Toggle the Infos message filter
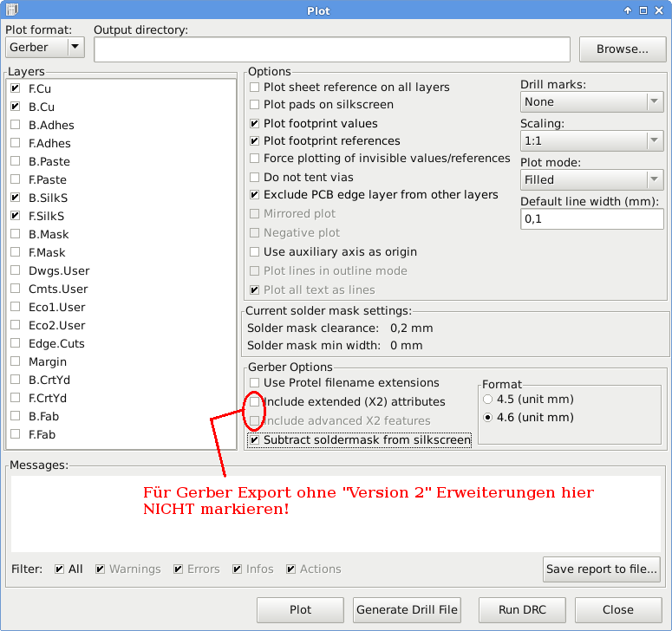 (x=237, y=569)
